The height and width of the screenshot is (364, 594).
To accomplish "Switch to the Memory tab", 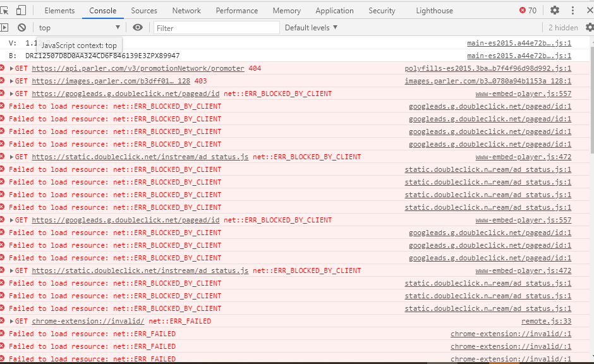I will [287, 11].
